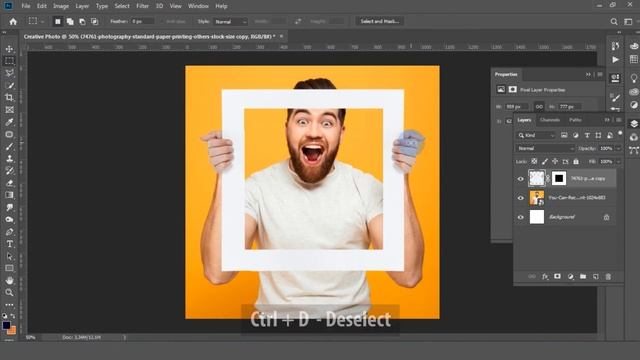Open the Opacity value dropdown arrow
The width and height of the screenshot is (640, 360).
click(x=618, y=149)
